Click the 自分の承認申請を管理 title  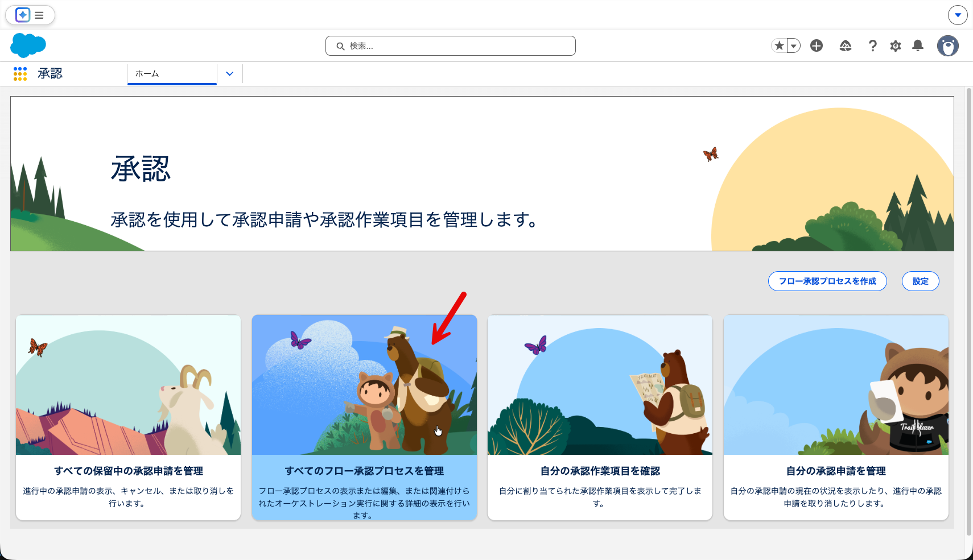tap(836, 471)
